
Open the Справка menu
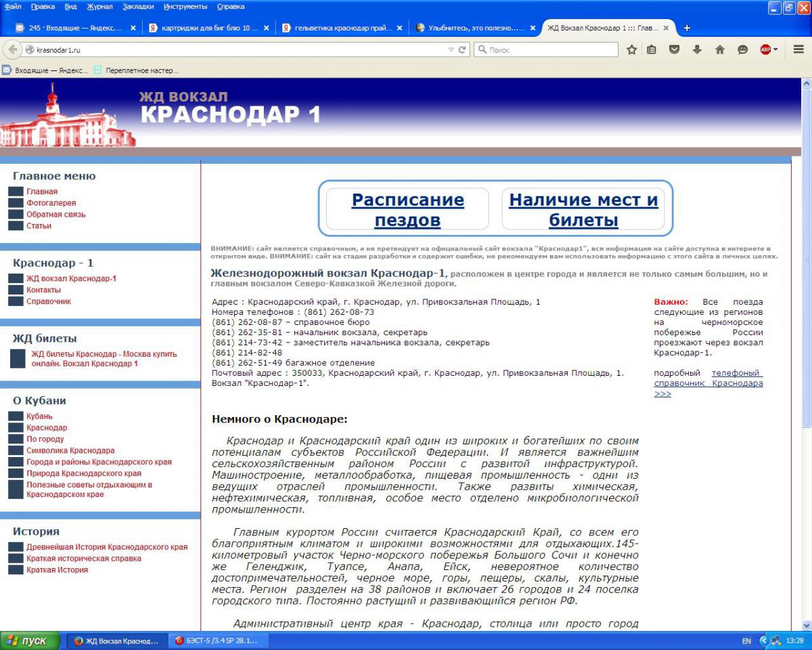(x=231, y=6)
